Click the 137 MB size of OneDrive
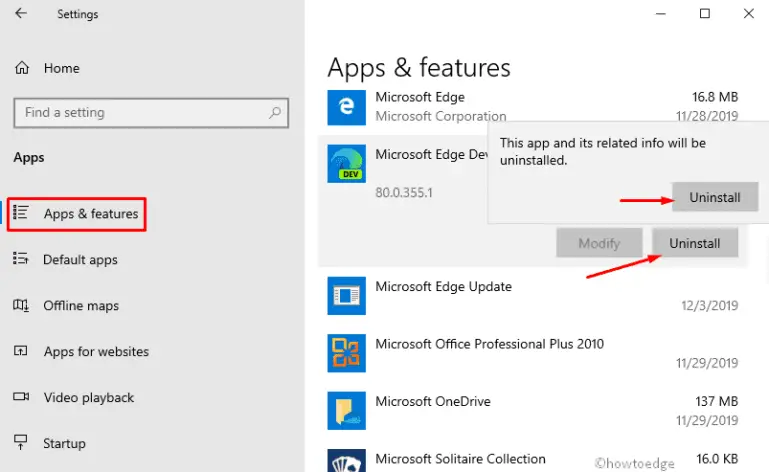 tap(716, 401)
